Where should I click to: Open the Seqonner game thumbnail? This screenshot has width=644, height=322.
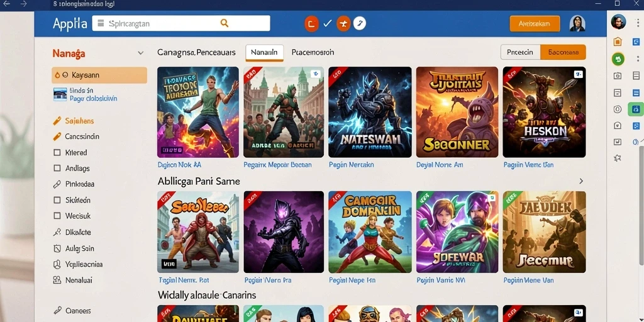pos(457,112)
